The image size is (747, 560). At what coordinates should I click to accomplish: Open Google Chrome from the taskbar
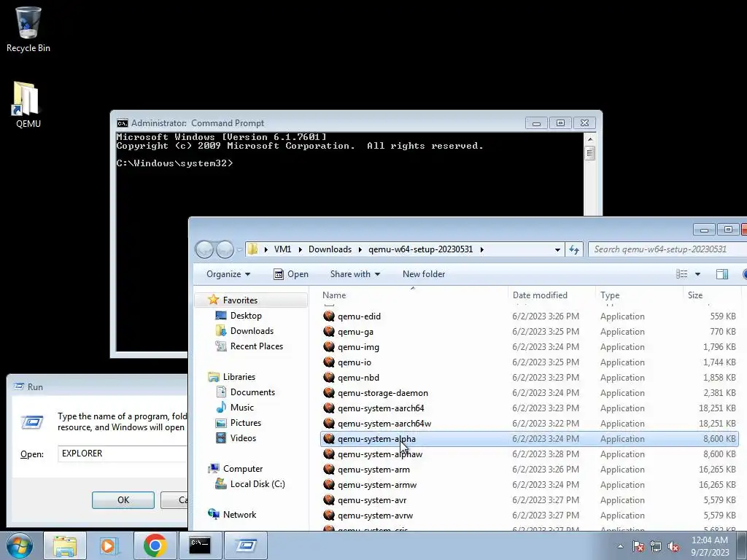point(155,545)
